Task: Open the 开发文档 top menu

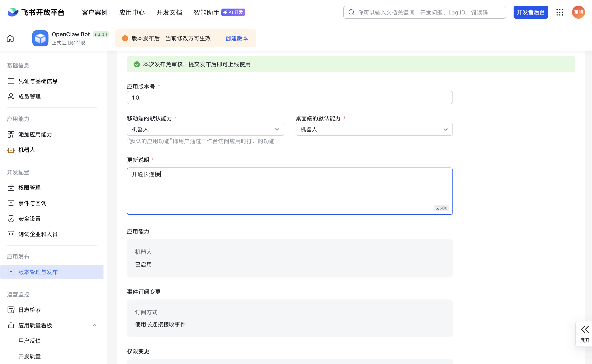Action: (169, 12)
